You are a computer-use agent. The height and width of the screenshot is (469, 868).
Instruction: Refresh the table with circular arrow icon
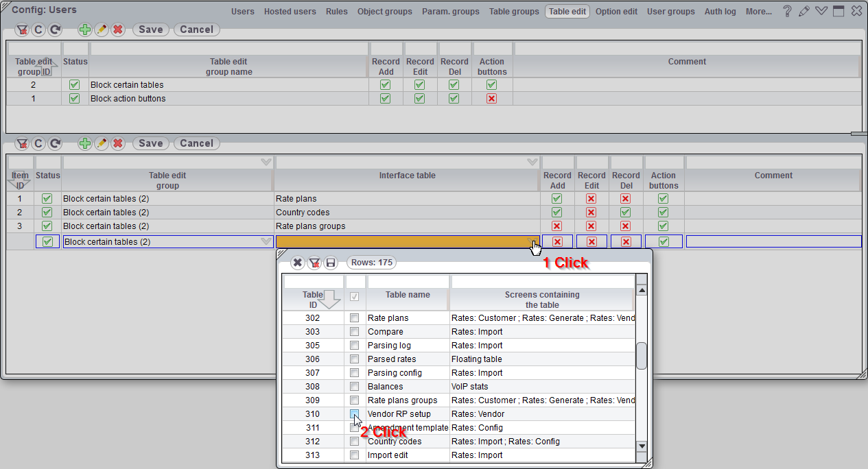(54, 29)
